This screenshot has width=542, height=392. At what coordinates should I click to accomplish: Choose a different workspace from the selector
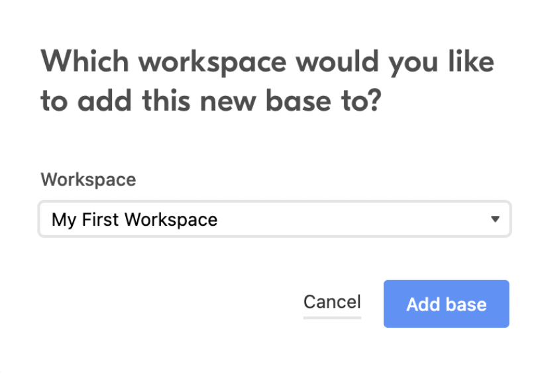274,219
